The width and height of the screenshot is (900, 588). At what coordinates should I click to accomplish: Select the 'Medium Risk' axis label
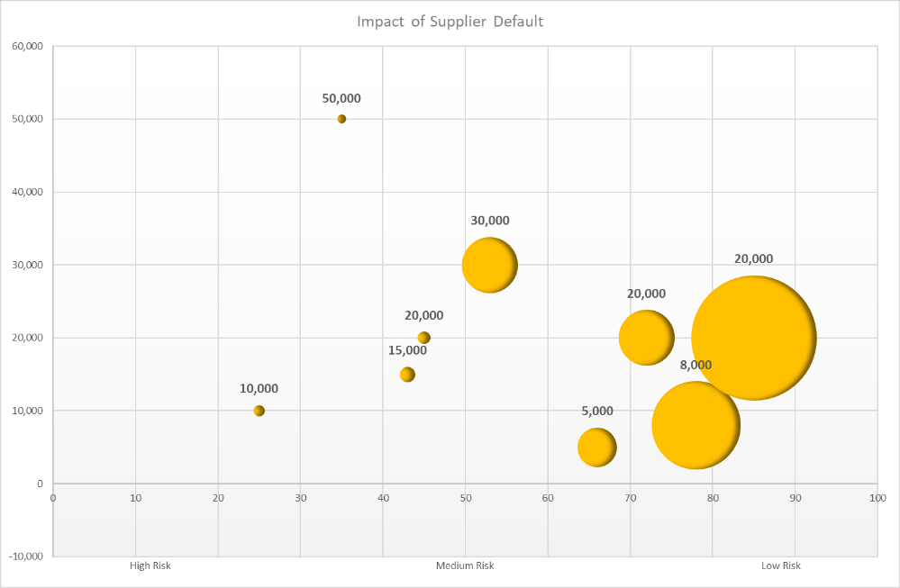click(x=465, y=565)
